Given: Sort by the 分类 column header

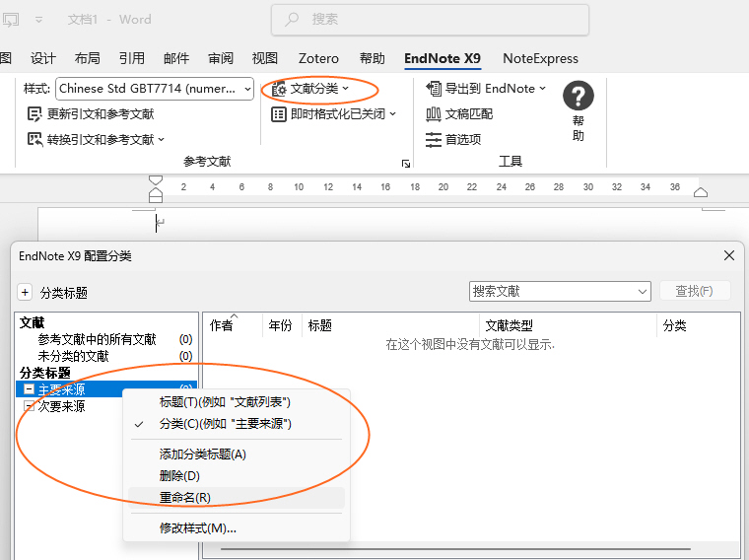Looking at the screenshot, I should click(698, 325).
